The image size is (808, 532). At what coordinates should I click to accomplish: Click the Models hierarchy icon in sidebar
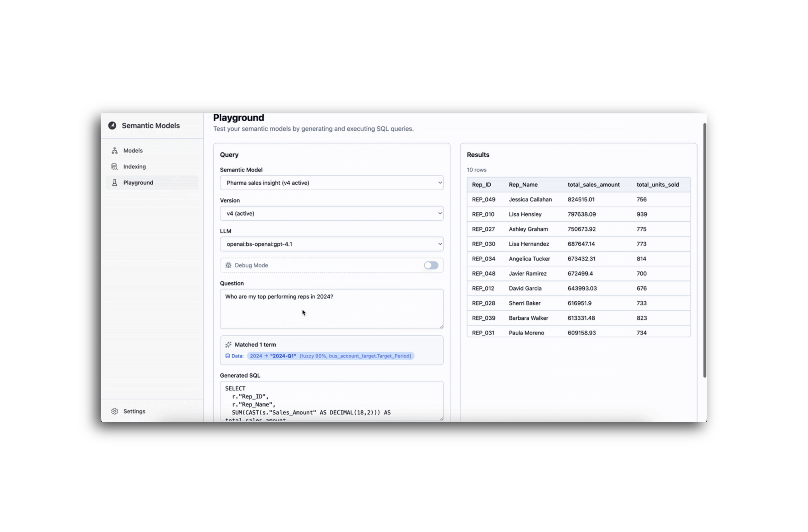coord(115,150)
